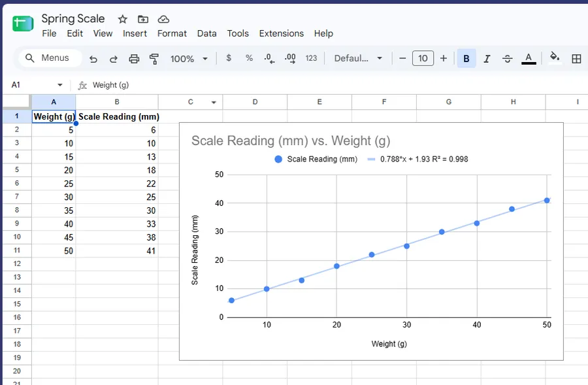Format as percent
The height and width of the screenshot is (385, 588).
pos(249,58)
